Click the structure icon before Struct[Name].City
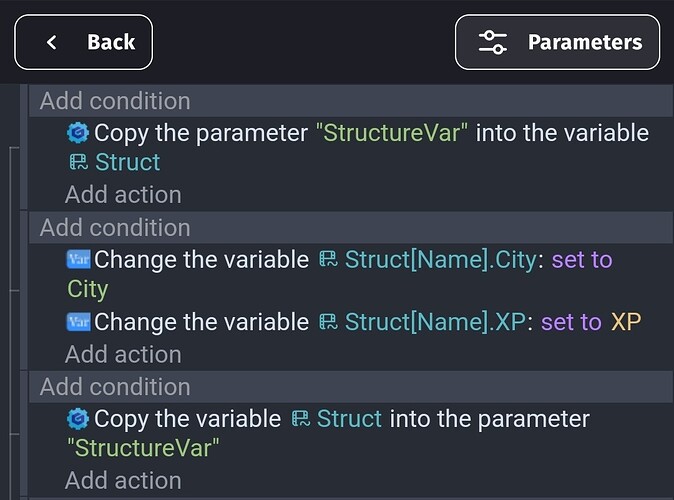This screenshot has height=500, width=674. [x=328, y=259]
